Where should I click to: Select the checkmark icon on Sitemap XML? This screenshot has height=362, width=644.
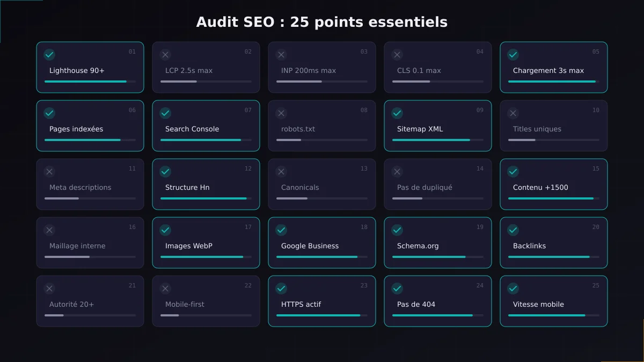click(x=397, y=113)
